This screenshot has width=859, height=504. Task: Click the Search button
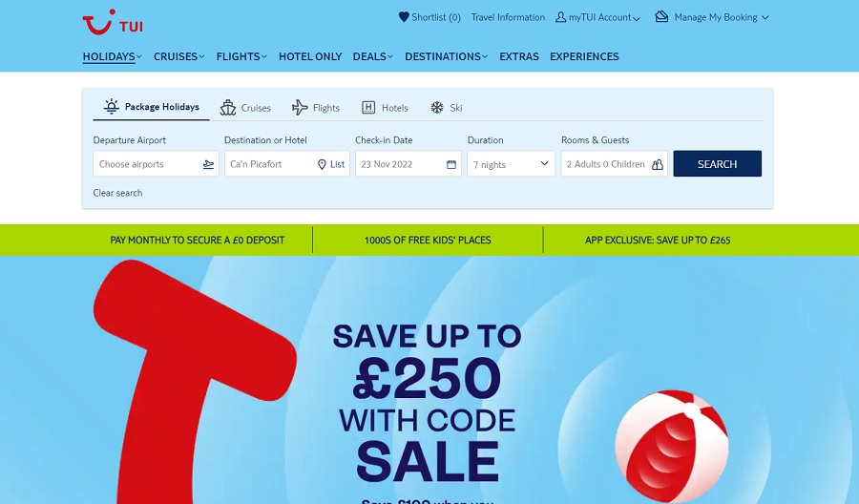click(717, 164)
